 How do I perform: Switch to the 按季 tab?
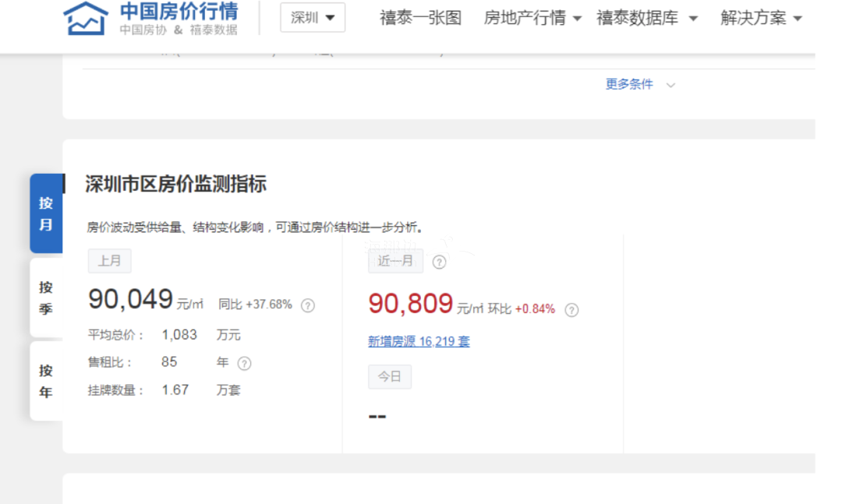tap(46, 298)
